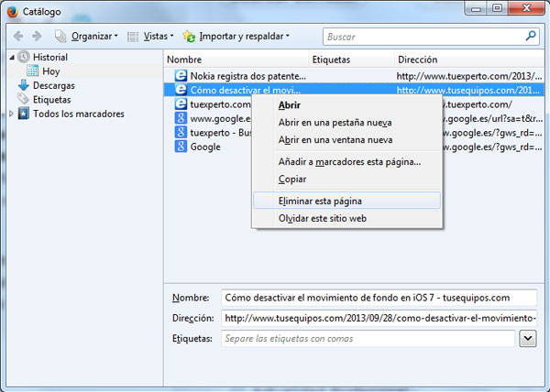Select Etiquetas in the sidebar

(51, 100)
